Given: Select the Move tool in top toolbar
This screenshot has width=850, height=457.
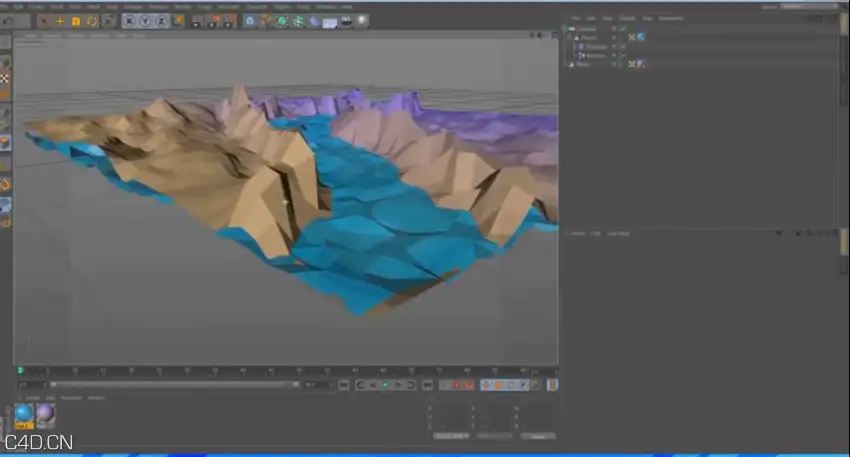Looking at the screenshot, I should click(x=60, y=21).
